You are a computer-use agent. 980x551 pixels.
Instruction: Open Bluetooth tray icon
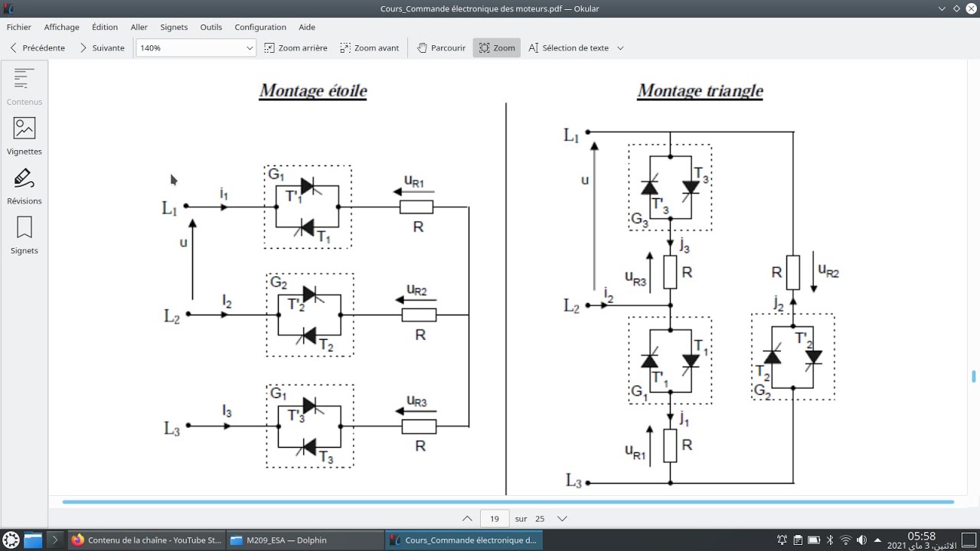[x=830, y=540]
